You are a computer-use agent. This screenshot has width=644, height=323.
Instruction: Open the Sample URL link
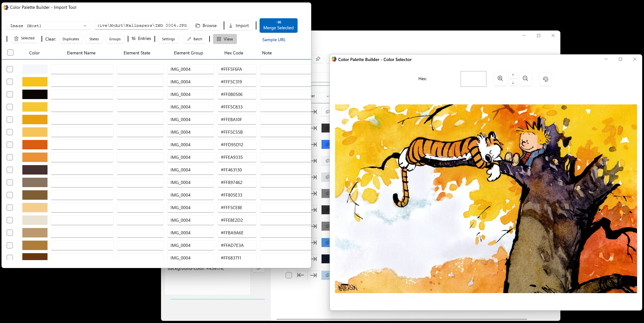(x=274, y=40)
